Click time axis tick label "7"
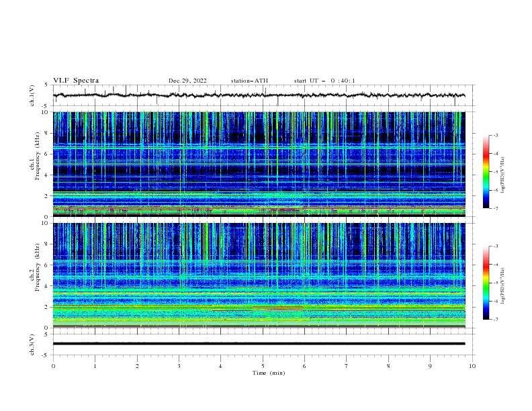This screenshot has height=411, width=532. [347, 366]
